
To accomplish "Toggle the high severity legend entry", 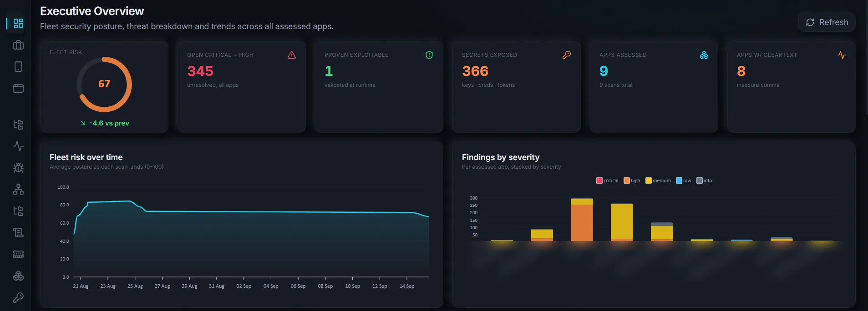I will point(632,181).
